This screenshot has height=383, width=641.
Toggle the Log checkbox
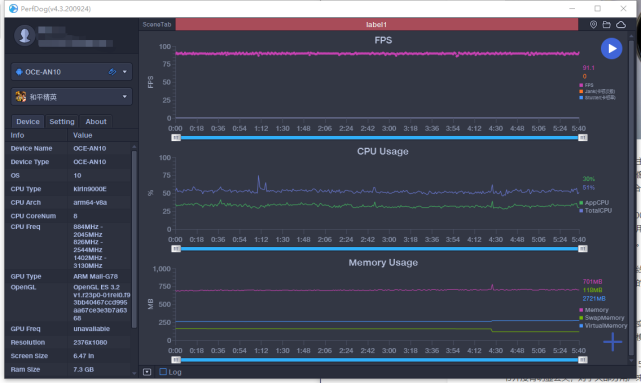point(163,372)
